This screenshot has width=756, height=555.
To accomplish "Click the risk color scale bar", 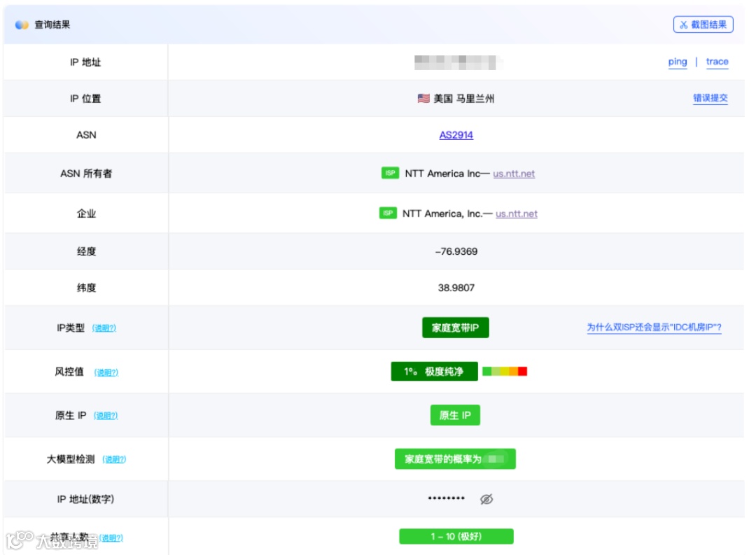I will click(505, 372).
